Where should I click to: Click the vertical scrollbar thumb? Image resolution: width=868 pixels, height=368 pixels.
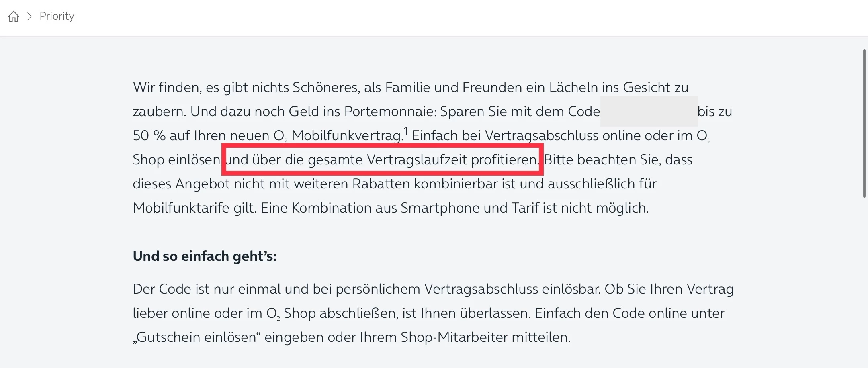coord(864,123)
